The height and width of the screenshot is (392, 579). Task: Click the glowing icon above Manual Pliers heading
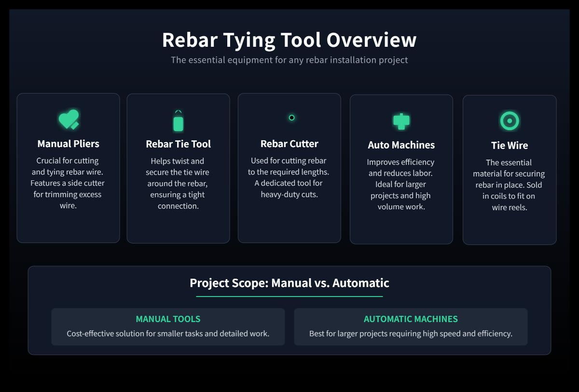(68, 119)
